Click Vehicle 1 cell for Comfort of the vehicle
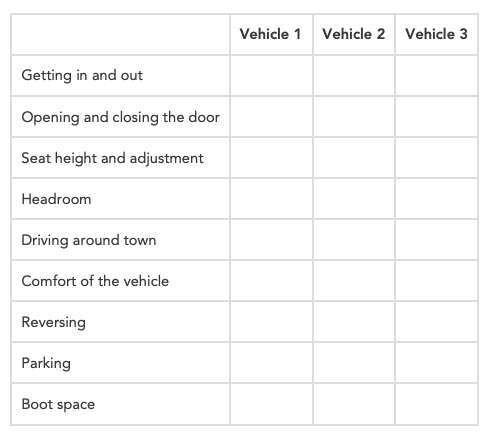Viewport: 496px width, 438px height. (x=271, y=281)
